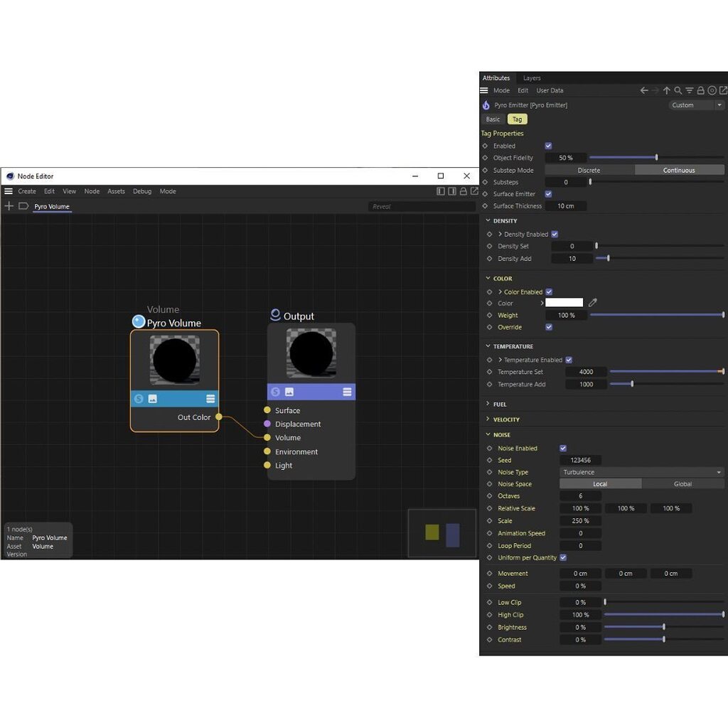
Task: Expand the FUEL section
Action: coord(488,404)
